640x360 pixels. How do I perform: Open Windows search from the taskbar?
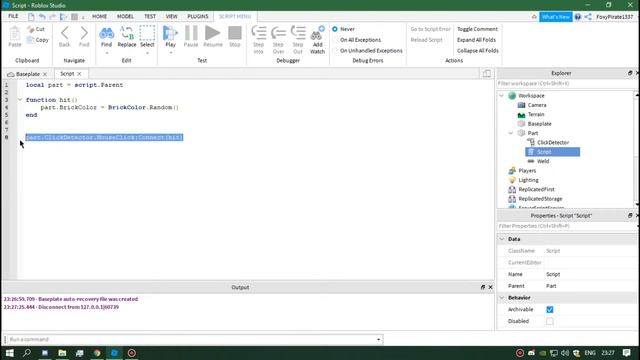click(x=27, y=353)
